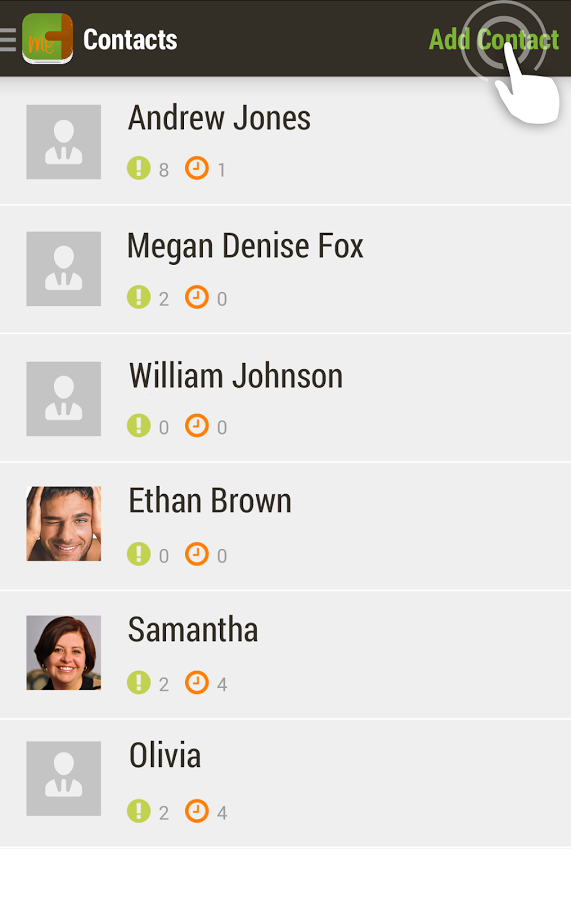The height and width of the screenshot is (900, 571).
Task: Tap Andrew Jones' placeholder avatar
Action: (x=64, y=142)
